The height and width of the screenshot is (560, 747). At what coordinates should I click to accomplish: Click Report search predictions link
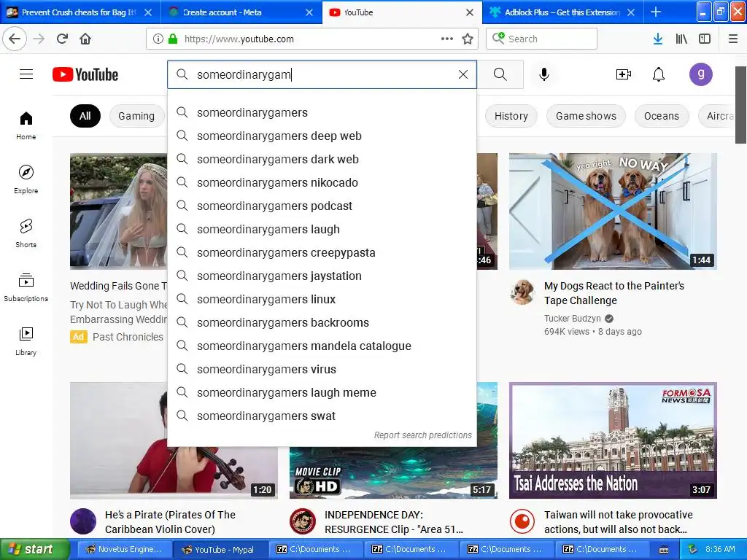click(x=422, y=435)
